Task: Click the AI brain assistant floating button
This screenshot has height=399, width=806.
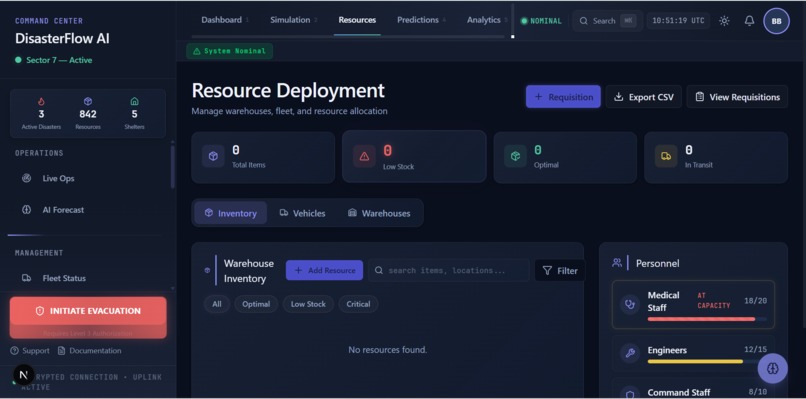Action: click(773, 368)
